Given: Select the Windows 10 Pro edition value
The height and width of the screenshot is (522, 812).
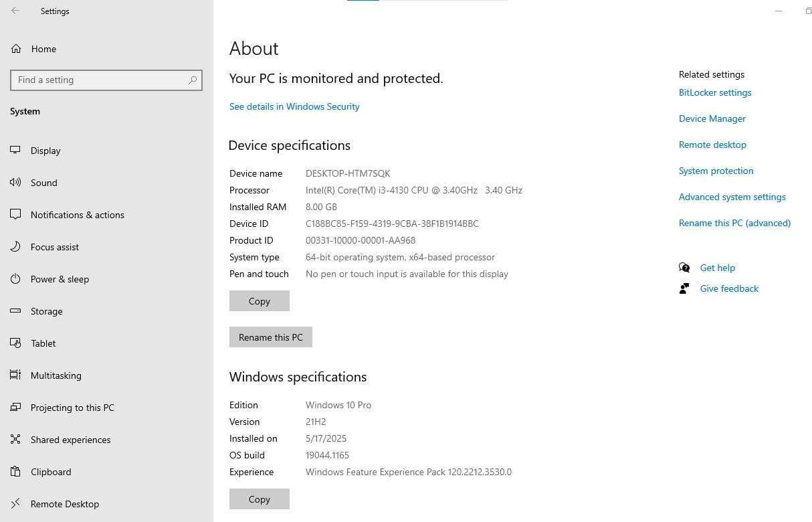Looking at the screenshot, I should tap(338, 405).
